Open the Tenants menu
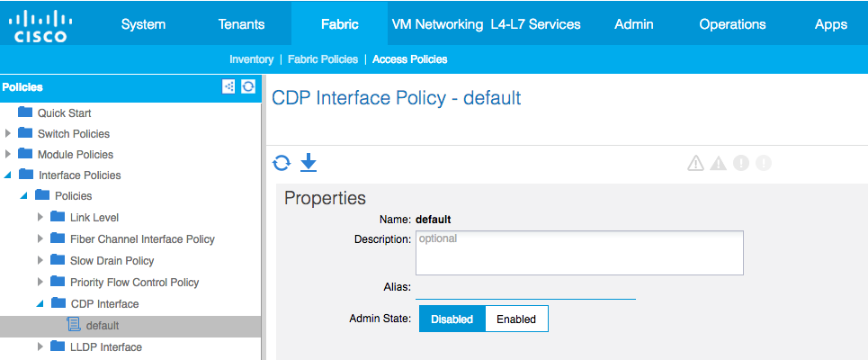Viewport: 868px width, 360px height. click(x=241, y=24)
